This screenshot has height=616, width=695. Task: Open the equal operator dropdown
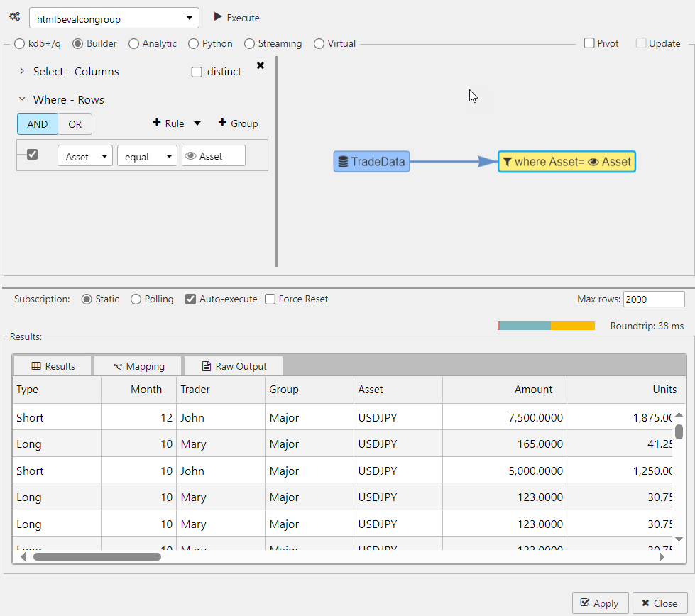[x=147, y=155]
